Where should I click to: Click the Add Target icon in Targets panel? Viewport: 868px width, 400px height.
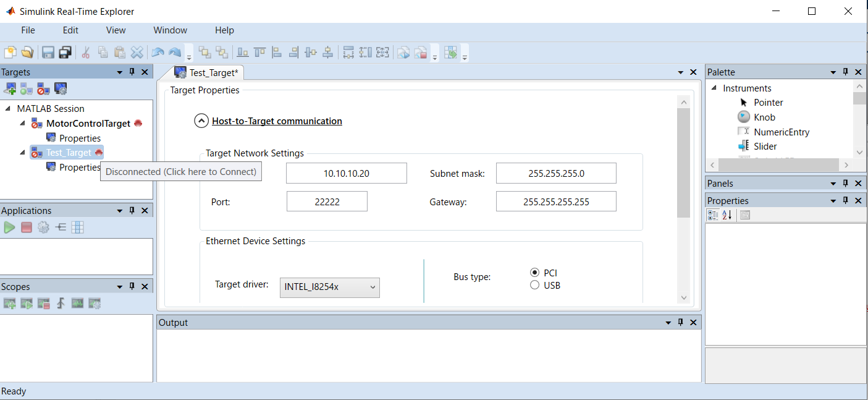pyautogui.click(x=11, y=89)
